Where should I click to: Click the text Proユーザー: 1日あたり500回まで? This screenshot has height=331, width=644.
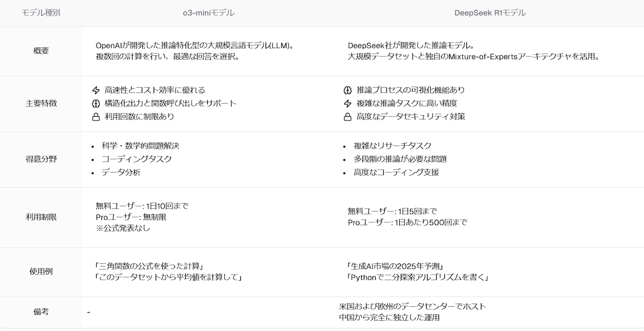click(x=407, y=222)
